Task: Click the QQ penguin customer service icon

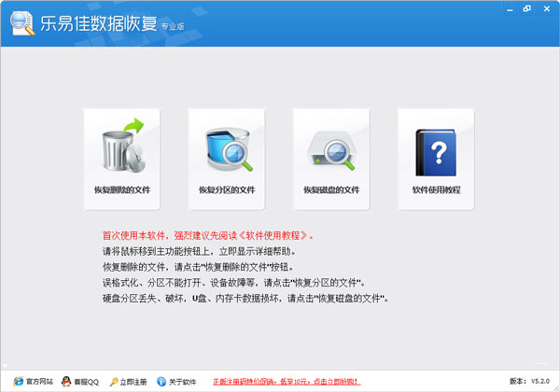Action: coord(65,382)
